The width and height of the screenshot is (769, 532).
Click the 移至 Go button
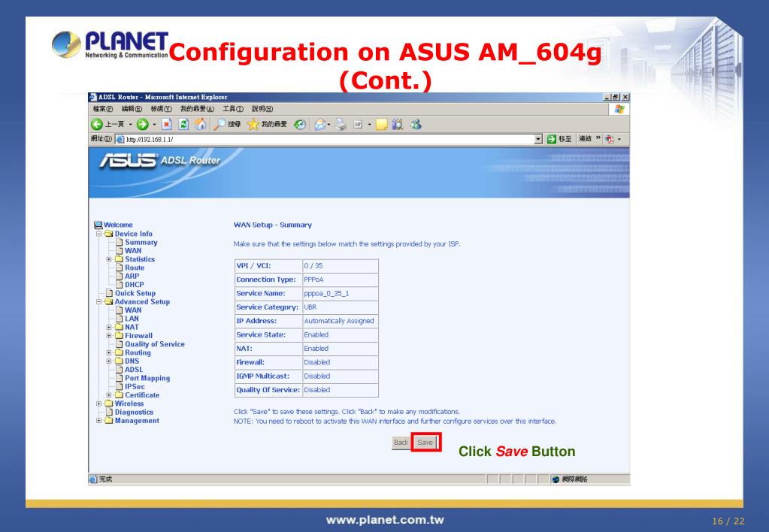559,139
